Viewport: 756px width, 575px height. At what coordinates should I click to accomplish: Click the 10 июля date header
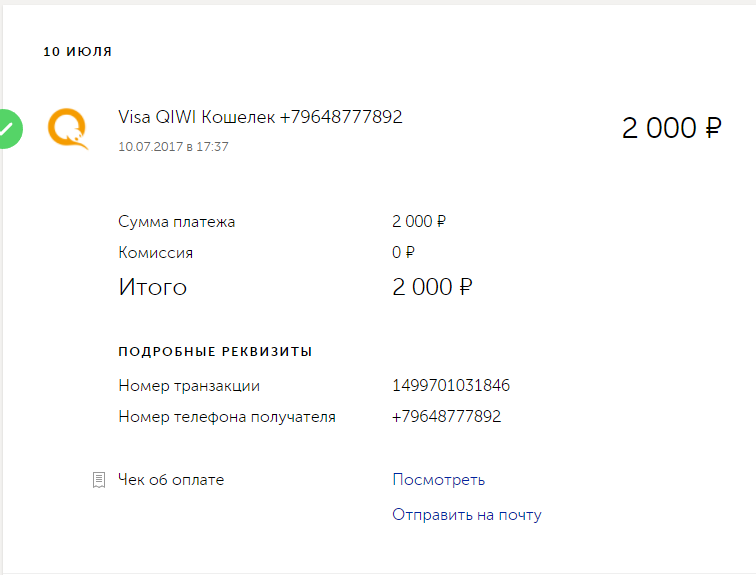[78, 52]
